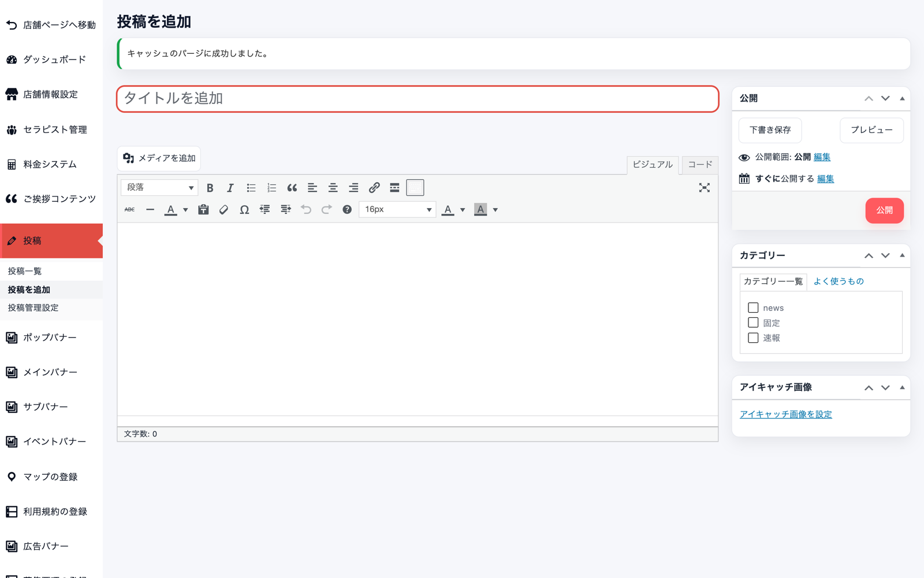This screenshot has width=924, height=578.
Task: Apply italic formatting to text
Action: tap(230, 188)
